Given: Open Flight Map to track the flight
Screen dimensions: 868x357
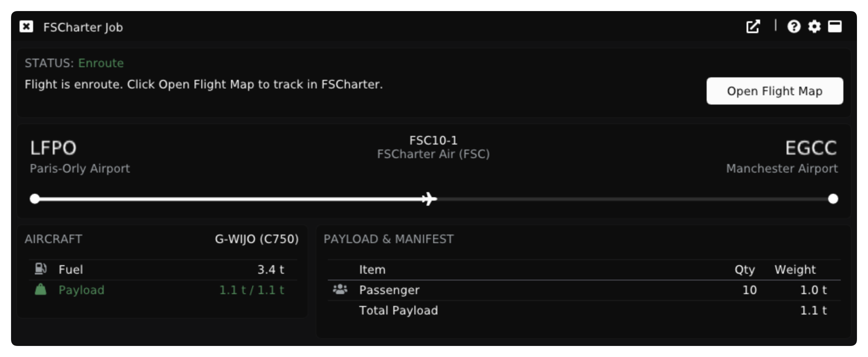Looking at the screenshot, I should point(774,91).
